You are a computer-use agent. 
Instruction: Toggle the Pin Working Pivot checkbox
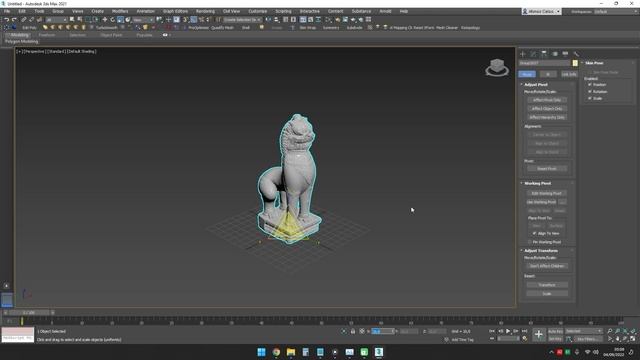coord(530,242)
